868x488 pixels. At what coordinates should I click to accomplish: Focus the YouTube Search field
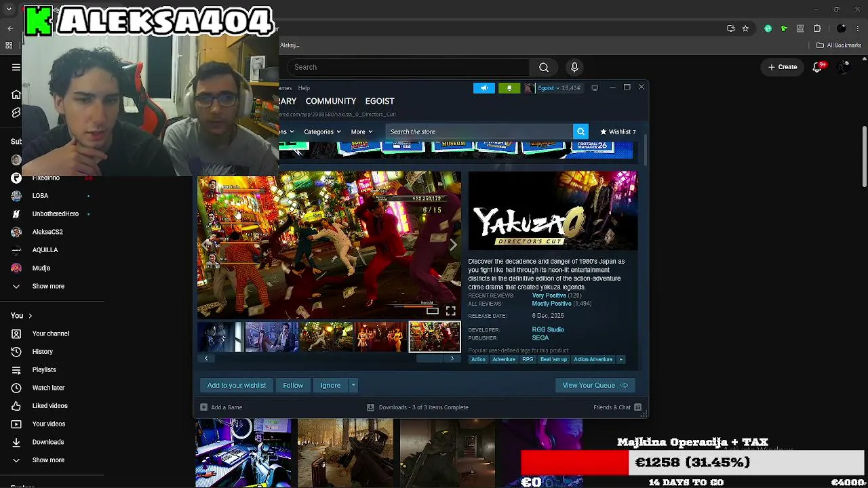point(408,67)
